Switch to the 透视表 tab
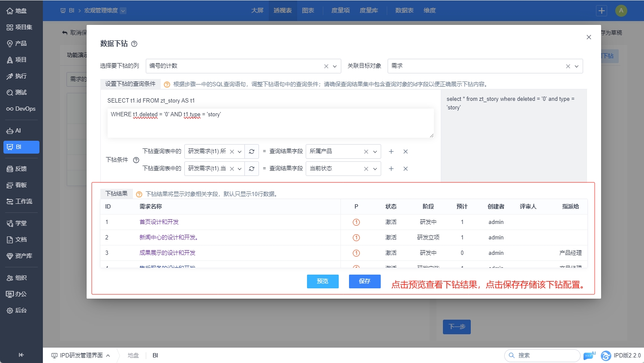 [283, 10]
